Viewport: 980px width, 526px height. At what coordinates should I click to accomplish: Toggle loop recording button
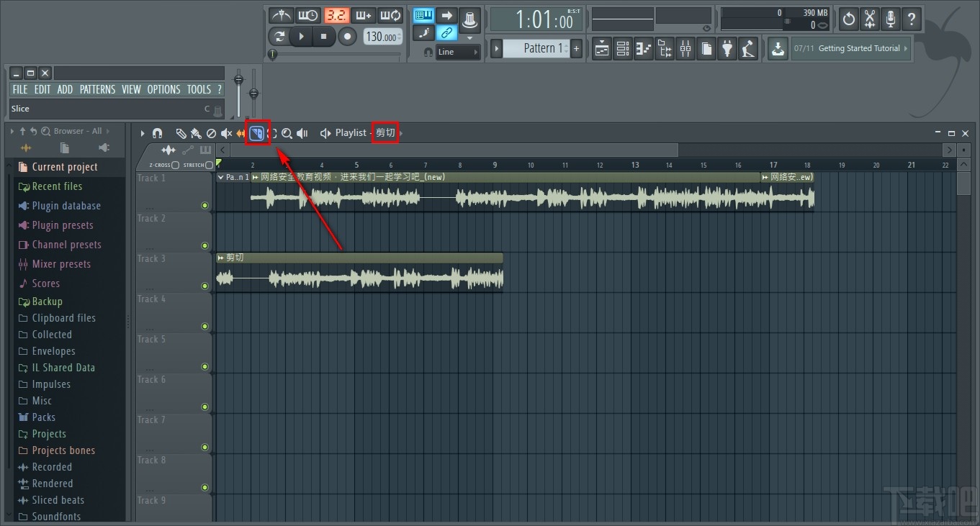[390, 15]
